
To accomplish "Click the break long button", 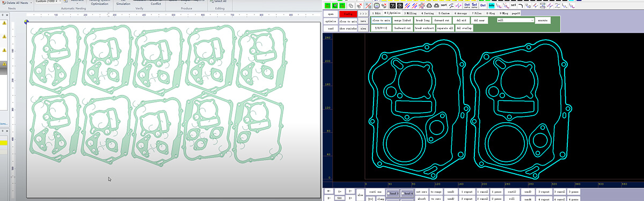I will tap(423, 20).
